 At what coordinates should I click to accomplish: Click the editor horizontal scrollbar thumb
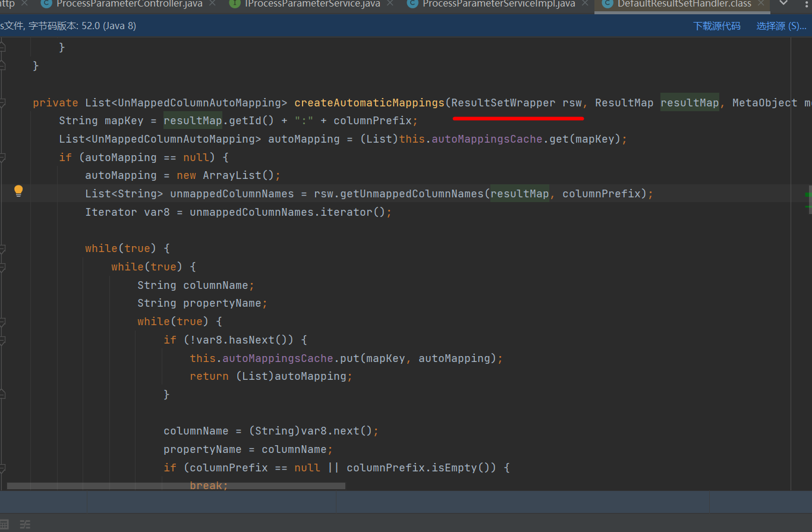pyautogui.click(x=176, y=486)
